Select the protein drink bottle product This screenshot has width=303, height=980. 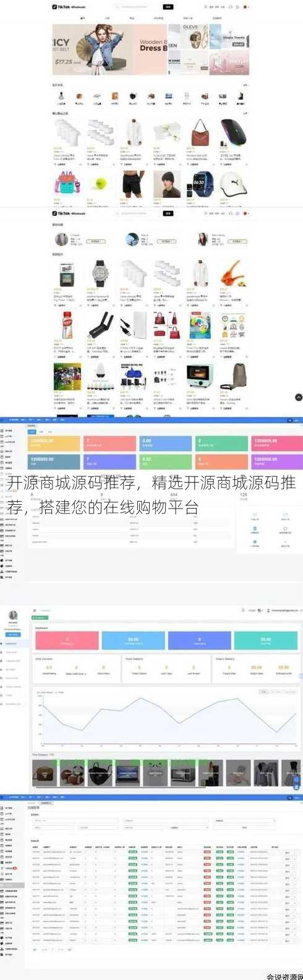(66, 325)
